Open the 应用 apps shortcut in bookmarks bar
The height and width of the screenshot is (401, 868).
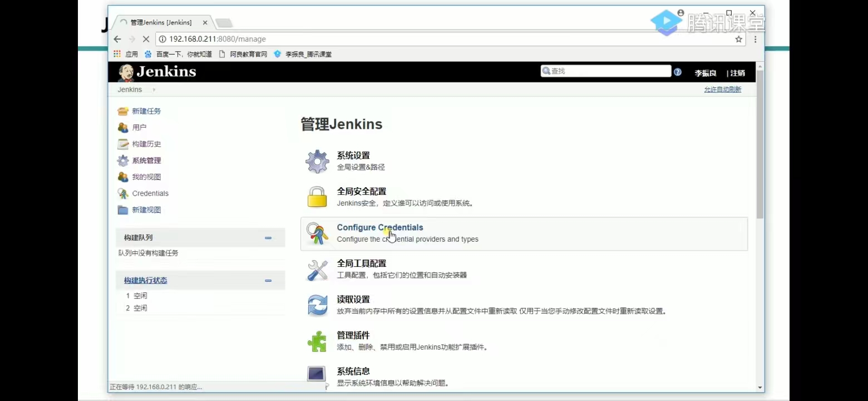coord(125,54)
